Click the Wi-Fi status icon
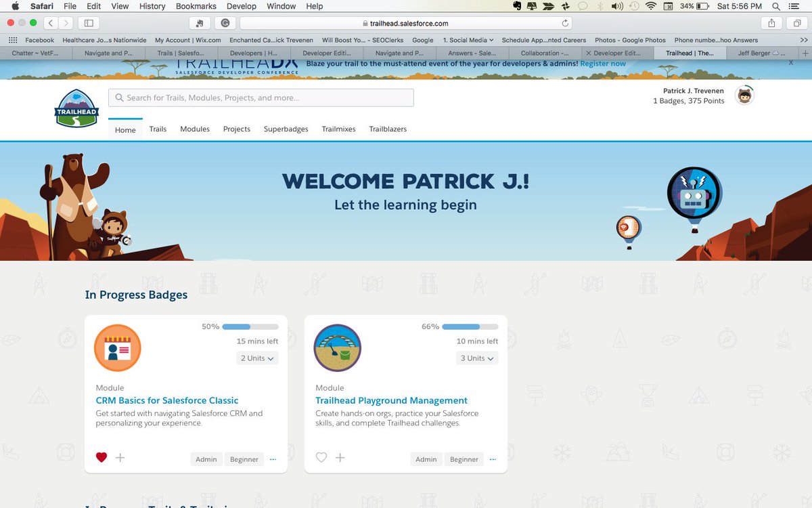 [651, 6]
